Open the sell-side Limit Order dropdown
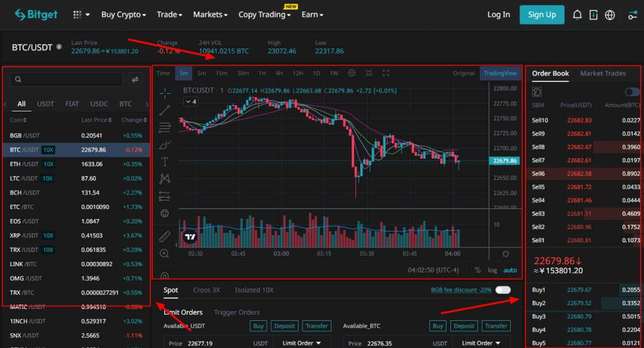This screenshot has width=644, height=348. pos(481,343)
